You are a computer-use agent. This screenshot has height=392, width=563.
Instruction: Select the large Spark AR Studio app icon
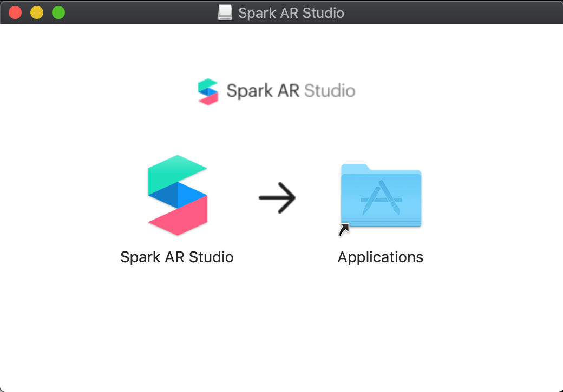pyautogui.click(x=178, y=195)
